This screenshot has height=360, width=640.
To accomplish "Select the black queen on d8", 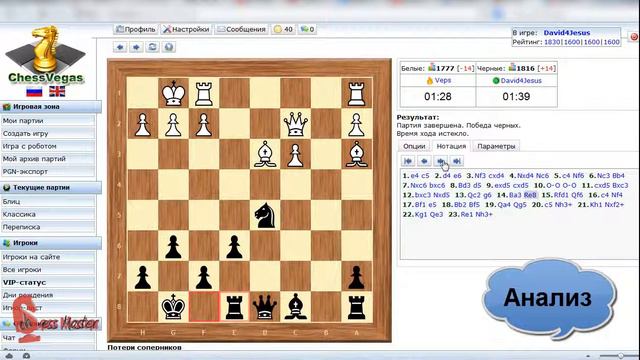I will pyautogui.click(x=265, y=307).
